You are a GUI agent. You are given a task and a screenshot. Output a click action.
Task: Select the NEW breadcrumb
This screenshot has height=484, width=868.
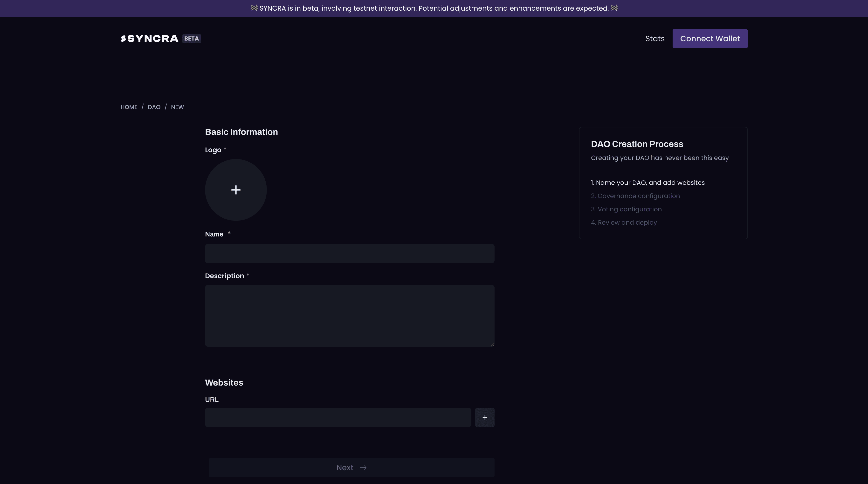177,107
